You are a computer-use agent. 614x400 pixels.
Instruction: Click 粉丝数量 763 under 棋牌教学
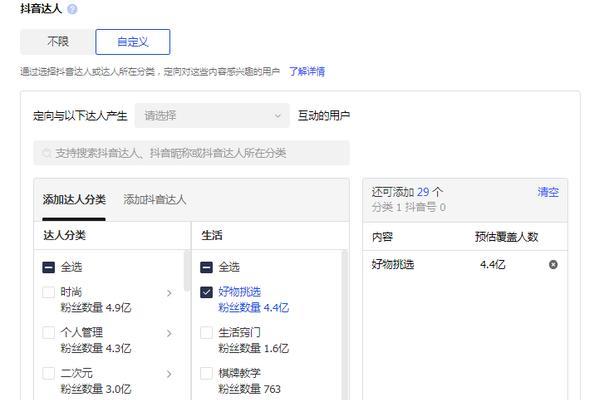249,389
